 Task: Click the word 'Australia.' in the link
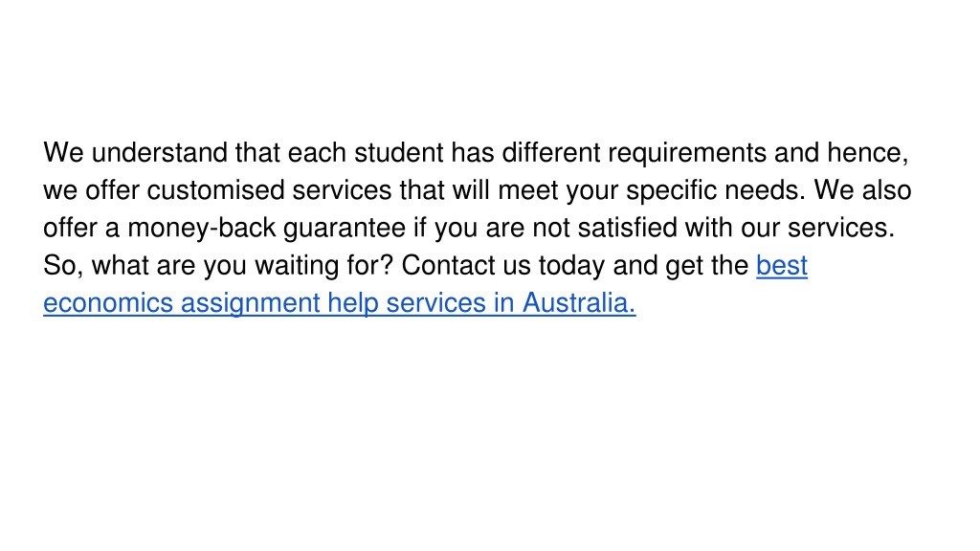579,303
